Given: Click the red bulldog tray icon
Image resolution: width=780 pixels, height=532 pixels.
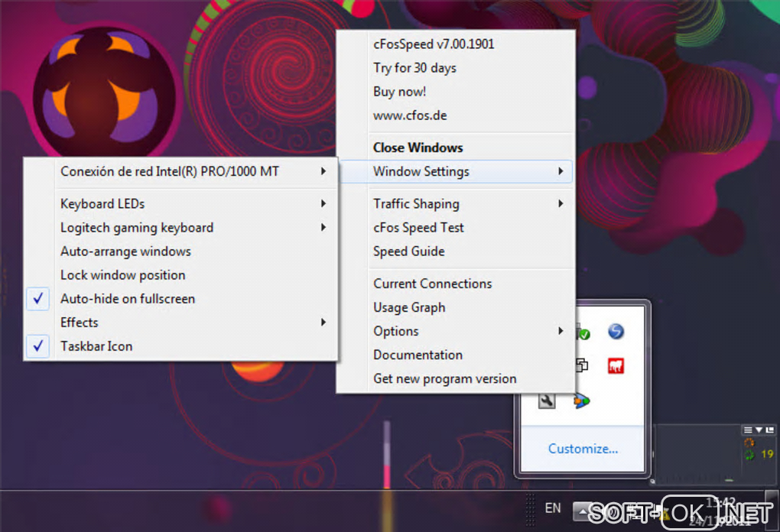Looking at the screenshot, I should (x=616, y=366).
